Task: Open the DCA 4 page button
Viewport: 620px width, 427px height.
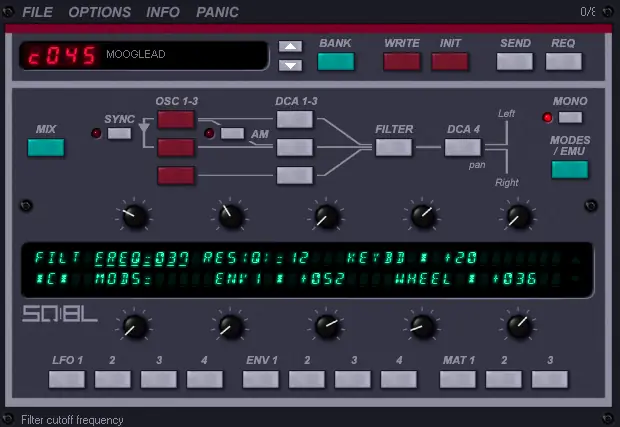Action: pyautogui.click(x=463, y=147)
